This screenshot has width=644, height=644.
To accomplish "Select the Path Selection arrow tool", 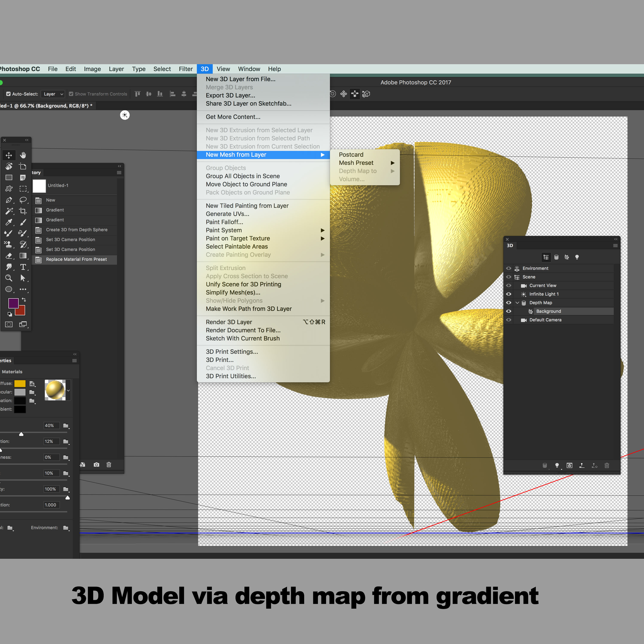I will (23, 278).
